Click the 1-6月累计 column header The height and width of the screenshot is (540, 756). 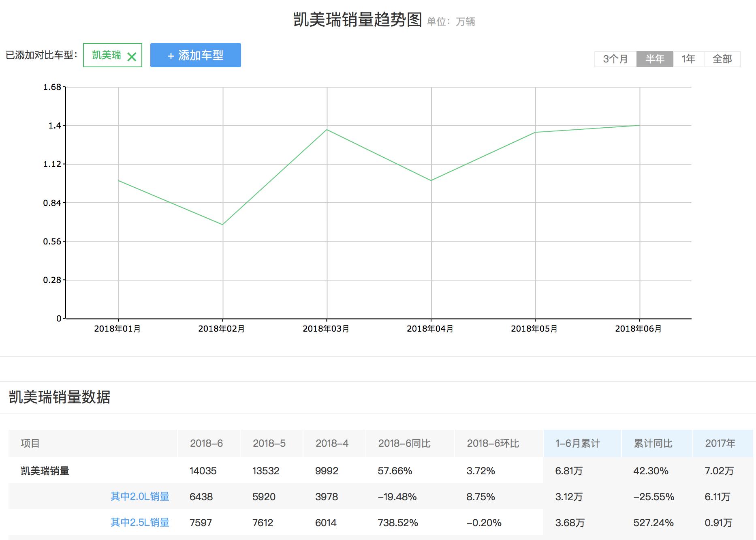click(578, 444)
